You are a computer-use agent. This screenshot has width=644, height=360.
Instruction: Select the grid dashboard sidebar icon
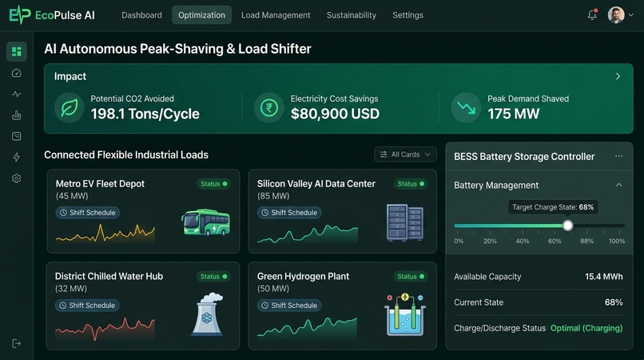pos(17,51)
